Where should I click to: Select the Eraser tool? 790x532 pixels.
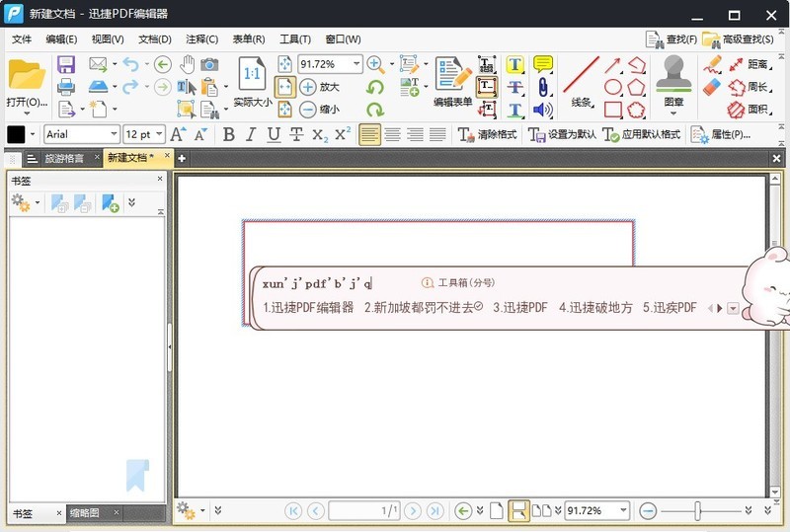point(713,87)
